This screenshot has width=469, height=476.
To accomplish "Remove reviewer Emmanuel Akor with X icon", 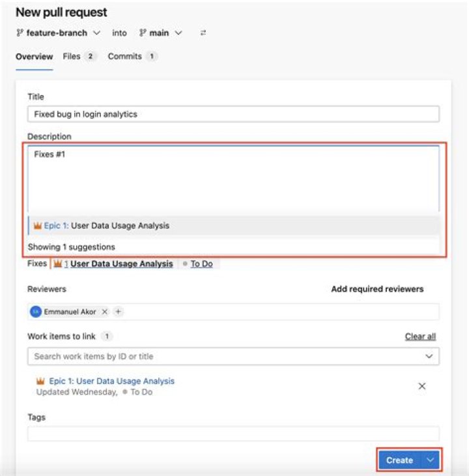I will click(105, 312).
